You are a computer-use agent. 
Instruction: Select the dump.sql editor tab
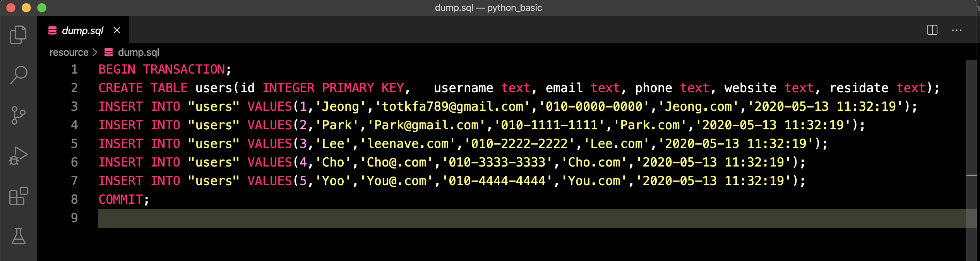click(83, 30)
